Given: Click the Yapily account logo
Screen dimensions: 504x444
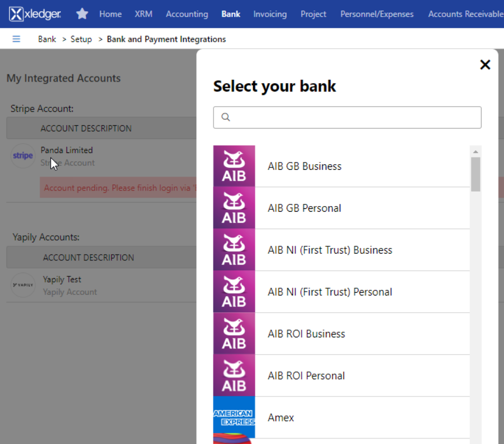Looking at the screenshot, I should tap(23, 285).
